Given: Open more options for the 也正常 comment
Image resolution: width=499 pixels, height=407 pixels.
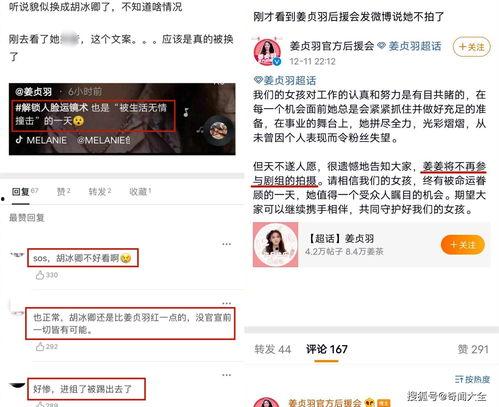Looking at the screenshot, I should coord(227,303).
